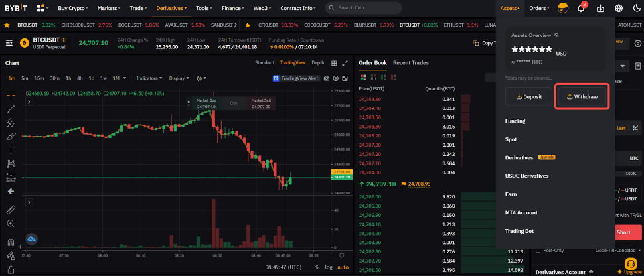Select the sell-only red order book view

394,77
